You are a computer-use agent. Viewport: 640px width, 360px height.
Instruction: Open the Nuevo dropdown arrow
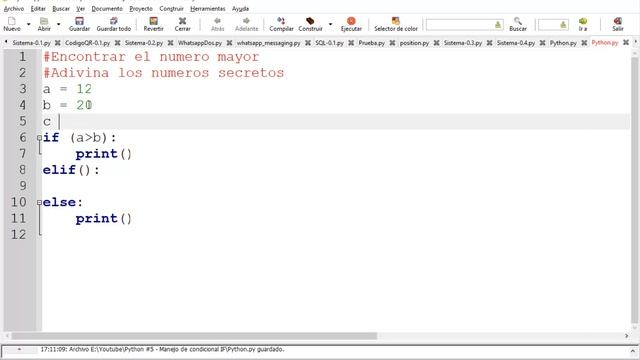pos(28,24)
